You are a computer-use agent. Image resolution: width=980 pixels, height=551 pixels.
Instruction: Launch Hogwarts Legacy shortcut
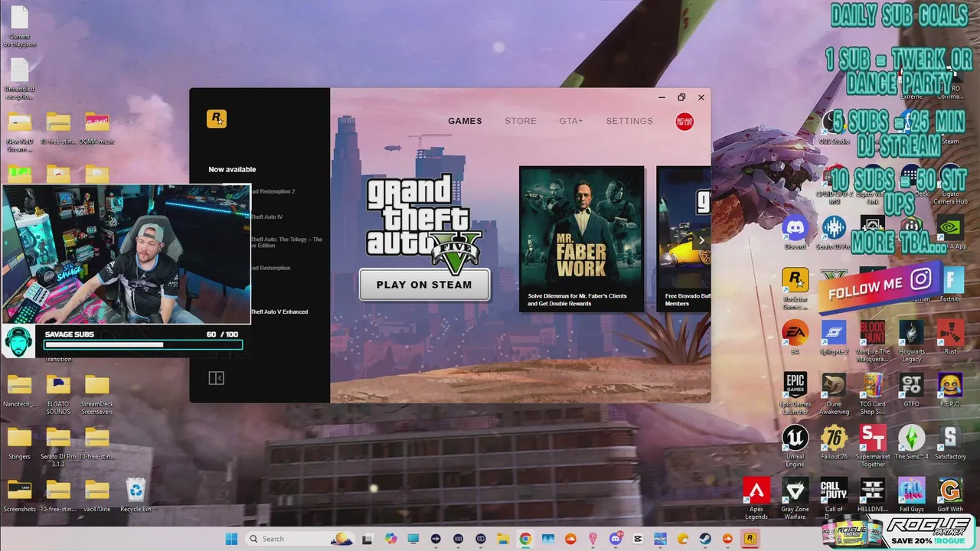tap(911, 341)
